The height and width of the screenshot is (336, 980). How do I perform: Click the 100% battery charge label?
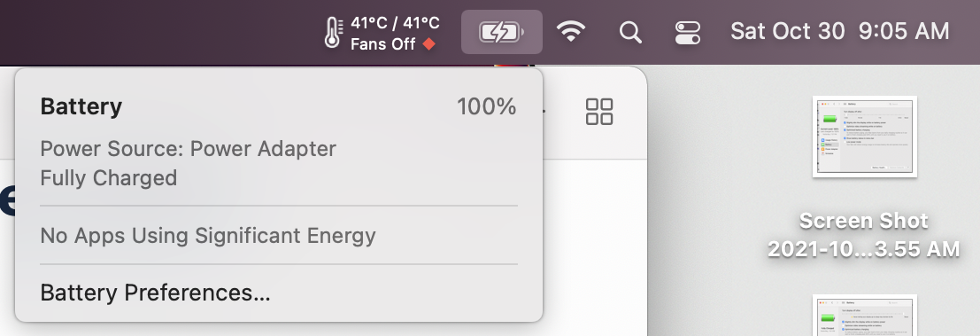pyautogui.click(x=486, y=107)
